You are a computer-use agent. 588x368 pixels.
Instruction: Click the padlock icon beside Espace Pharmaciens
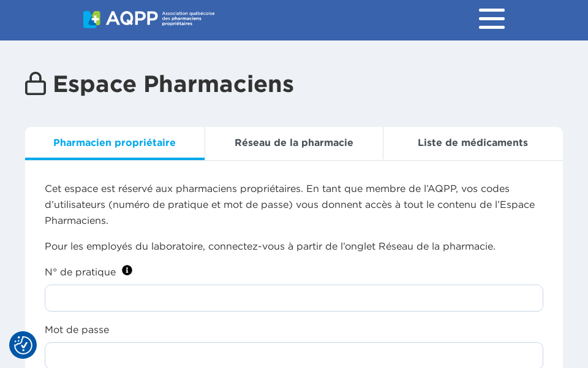(x=36, y=83)
